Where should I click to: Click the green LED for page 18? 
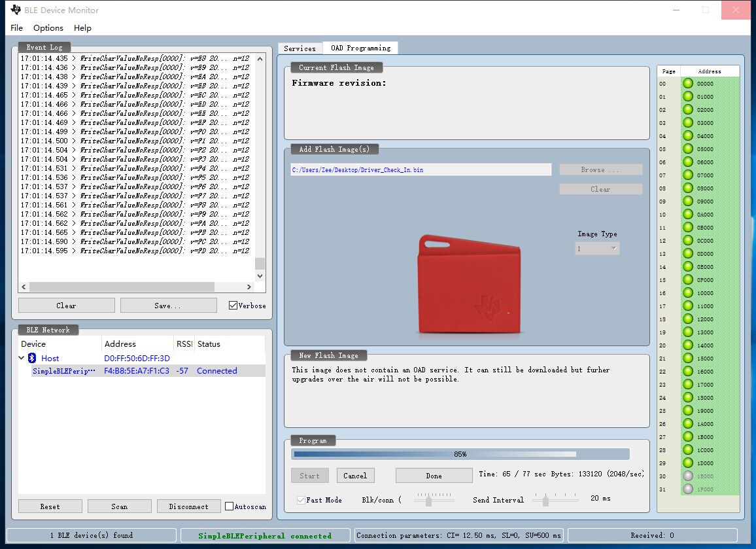click(688, 319)
